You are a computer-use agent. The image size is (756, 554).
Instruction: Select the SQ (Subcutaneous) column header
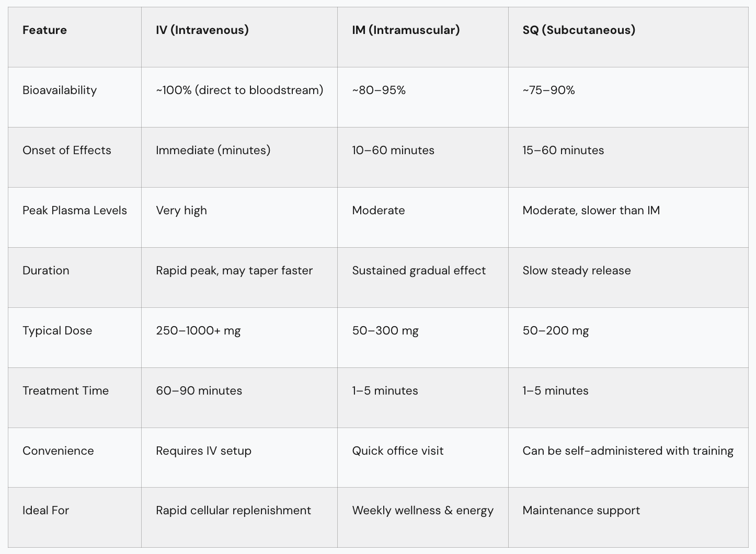coord(579,30)
